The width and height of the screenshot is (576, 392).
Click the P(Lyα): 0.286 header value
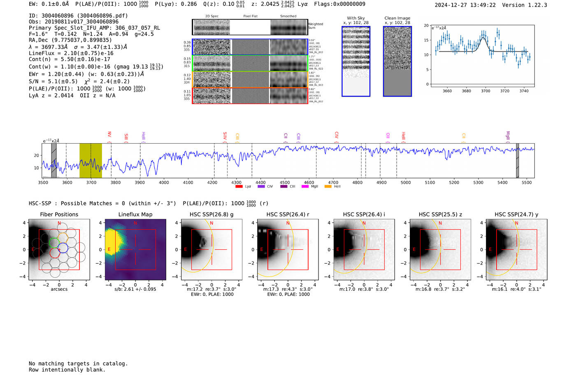(176, 4)
